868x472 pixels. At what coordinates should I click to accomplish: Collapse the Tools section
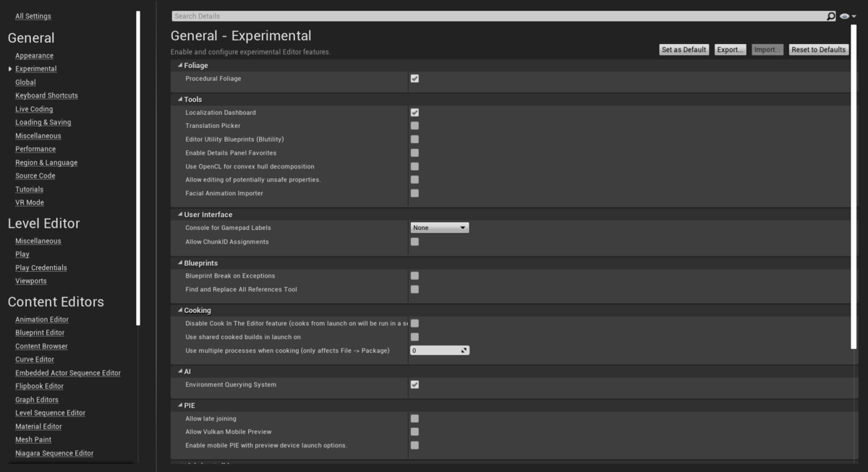(179, 99)
